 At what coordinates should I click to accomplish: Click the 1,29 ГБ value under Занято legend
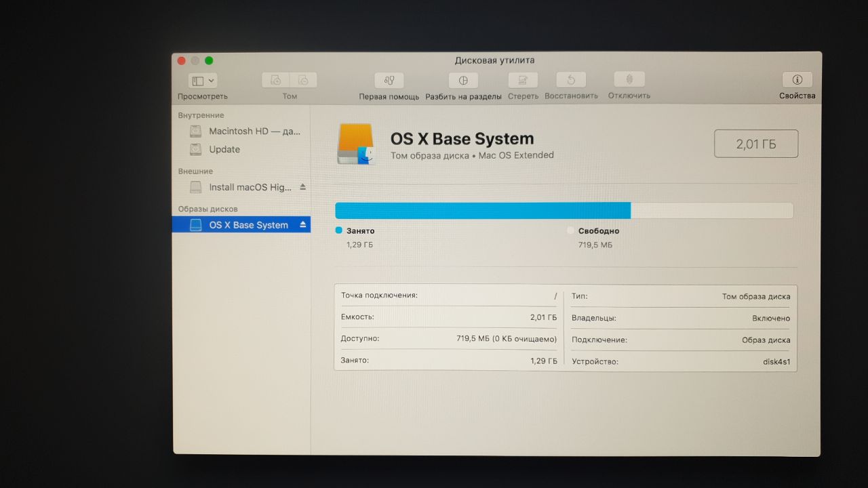point(359,245)
